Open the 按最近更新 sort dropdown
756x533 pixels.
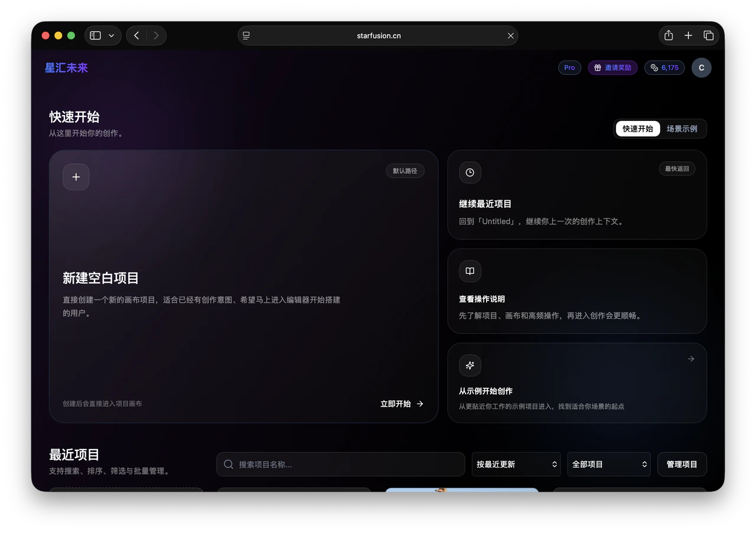(x=515, y=464)
